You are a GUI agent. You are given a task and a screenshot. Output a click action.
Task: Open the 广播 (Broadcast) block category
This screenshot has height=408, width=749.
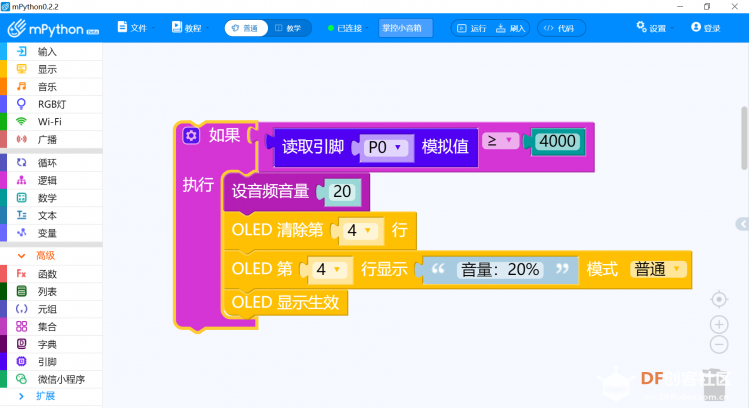pyautogui.click(x=51, y=140)
